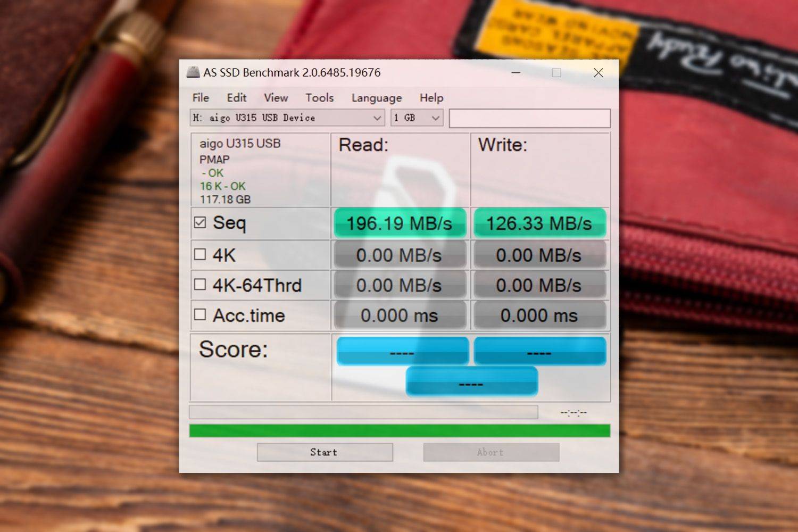798x532 pixels.
Task: Enable the Seq test checkbox
Action: (200, 222)
